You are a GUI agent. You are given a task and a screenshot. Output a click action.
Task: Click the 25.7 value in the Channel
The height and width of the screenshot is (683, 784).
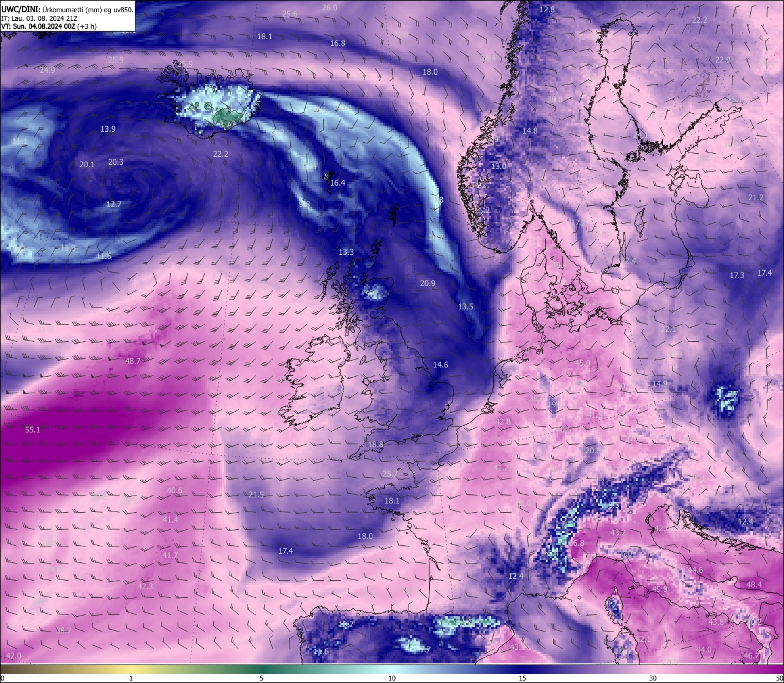[390, 474]
